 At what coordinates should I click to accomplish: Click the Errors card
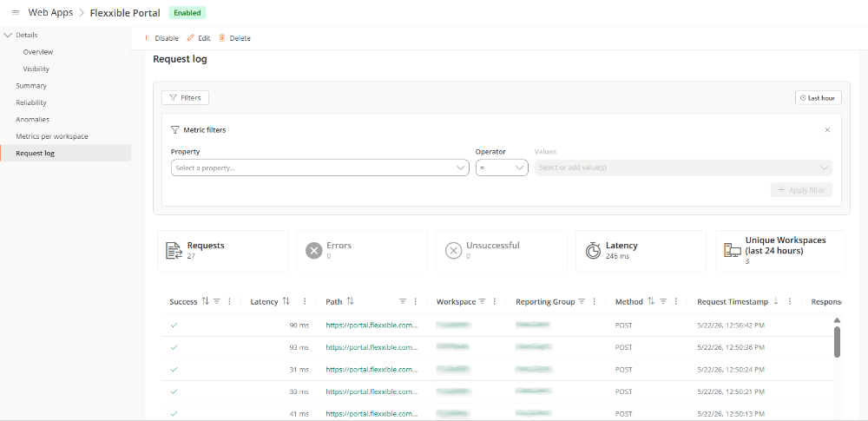pyautogui.click(x=362, y=250)
